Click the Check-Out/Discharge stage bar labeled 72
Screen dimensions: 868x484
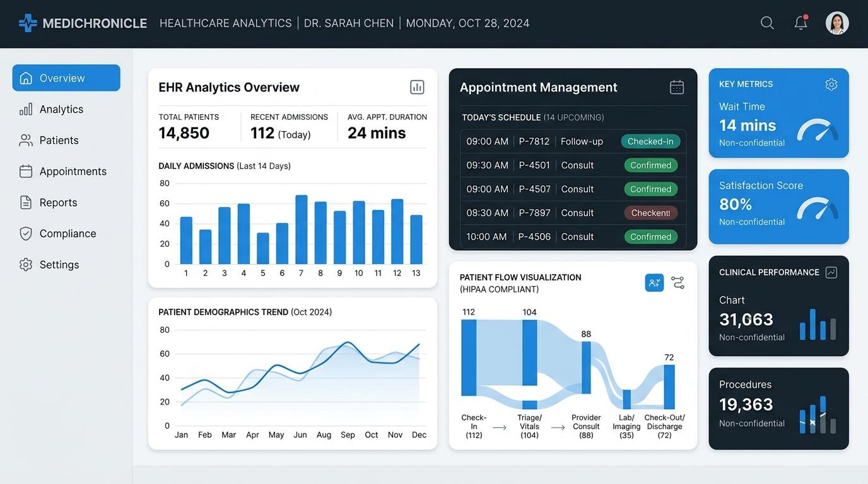coord(669,387)
